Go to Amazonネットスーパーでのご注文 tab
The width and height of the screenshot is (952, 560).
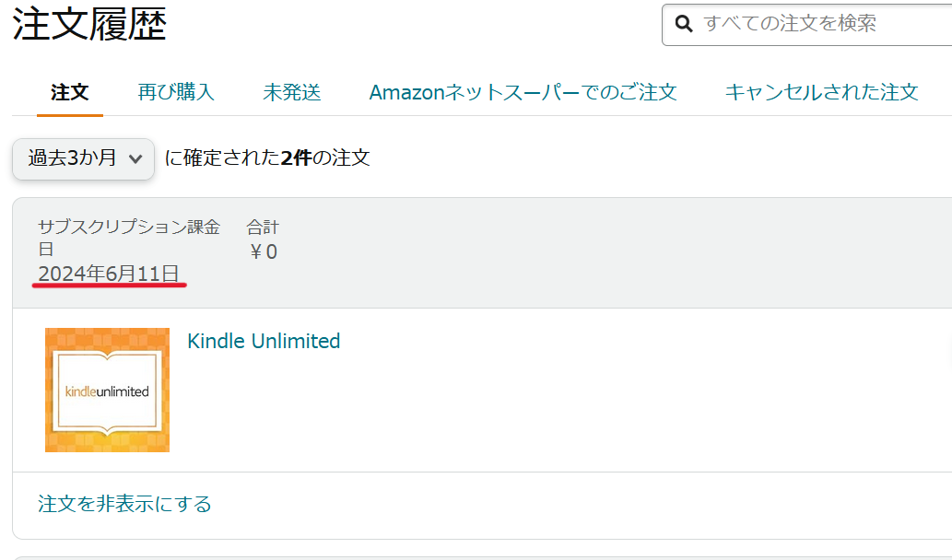pos(523,92)
